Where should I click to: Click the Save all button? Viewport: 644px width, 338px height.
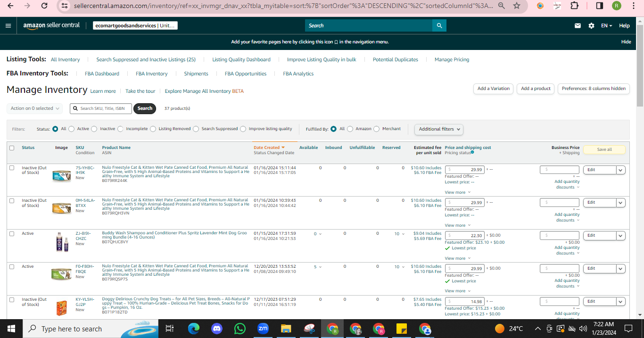click(604, 149)
